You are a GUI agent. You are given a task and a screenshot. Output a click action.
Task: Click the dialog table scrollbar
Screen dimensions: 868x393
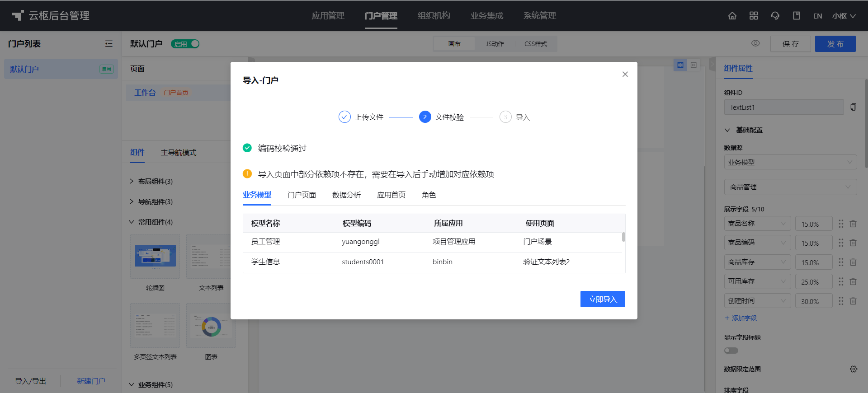(x=623, y=237)
